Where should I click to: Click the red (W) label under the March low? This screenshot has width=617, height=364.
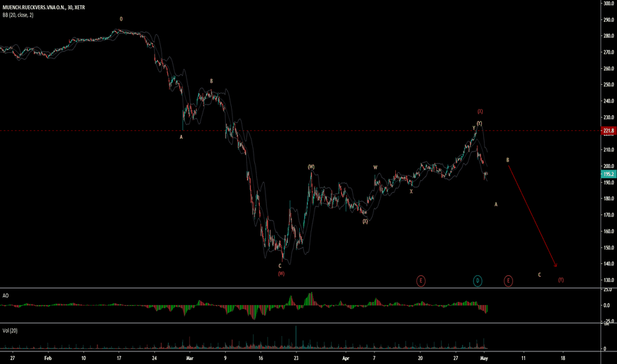(x=281, y=273)
